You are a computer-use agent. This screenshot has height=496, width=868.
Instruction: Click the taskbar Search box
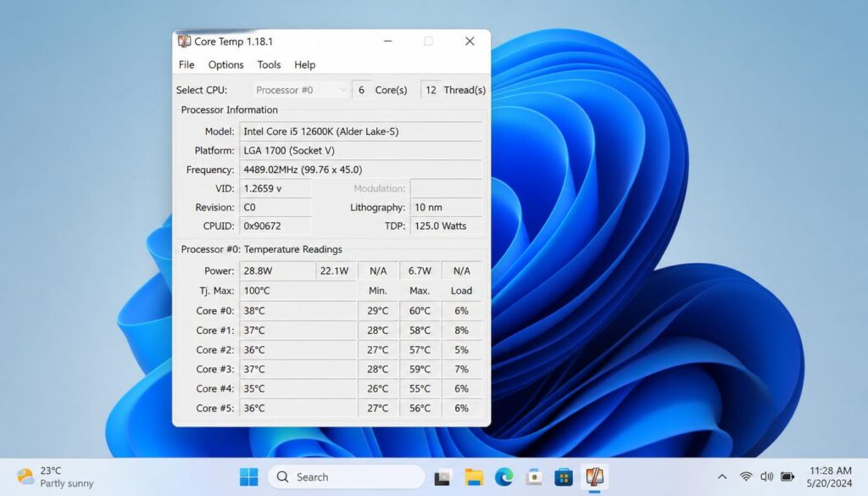347,476
